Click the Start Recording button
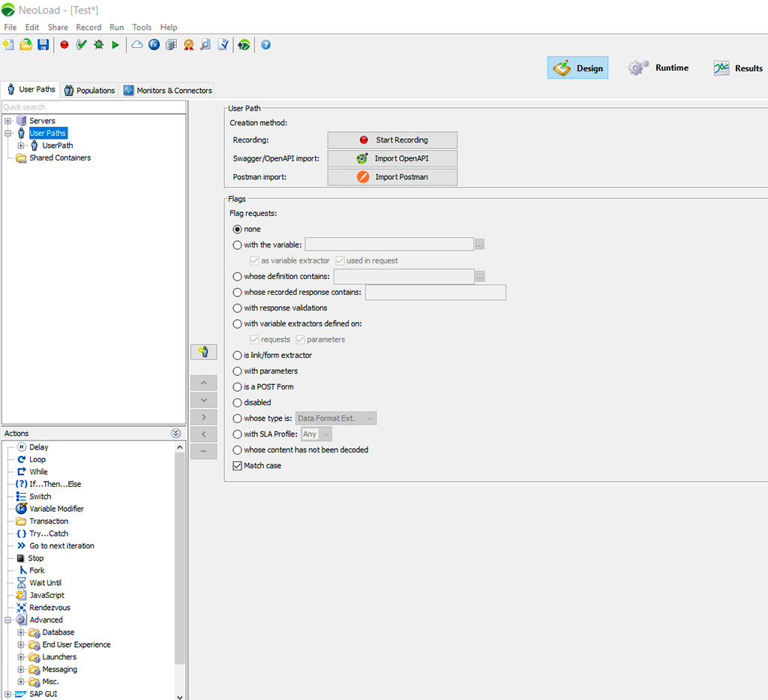The height and width of the screenshot is (700, 768). (x=392, y=140)
